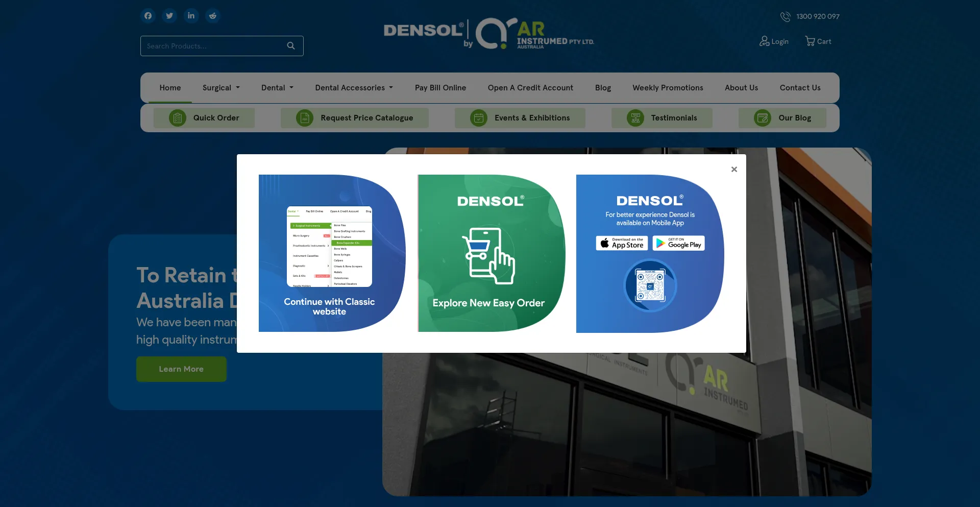Click Get it on Google Play button
Image resolution: width=980 pixels, height=507 pixels.
(x=678, y=243)
